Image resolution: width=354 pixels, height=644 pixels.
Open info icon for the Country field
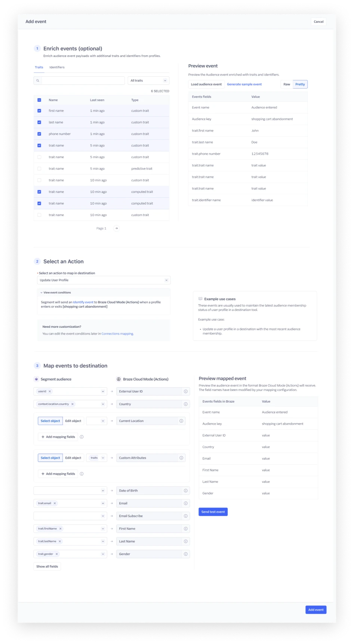tap(185, 404)
